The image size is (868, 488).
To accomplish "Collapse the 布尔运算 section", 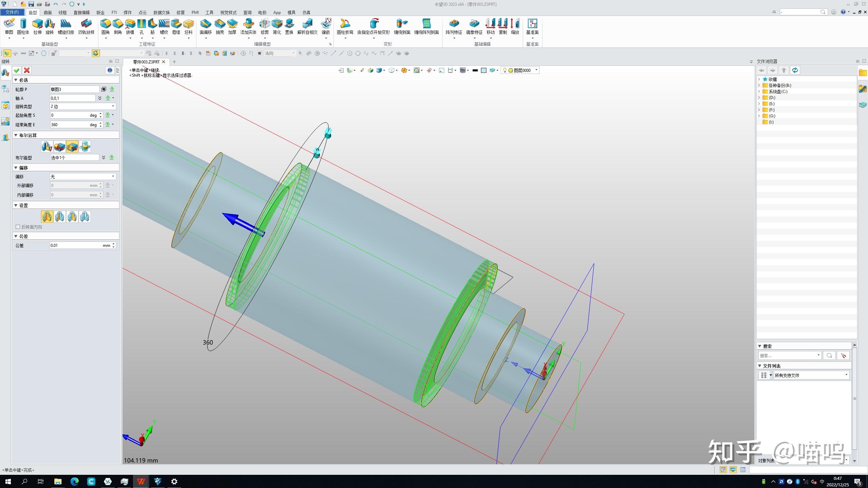I will tap(16, 135).
